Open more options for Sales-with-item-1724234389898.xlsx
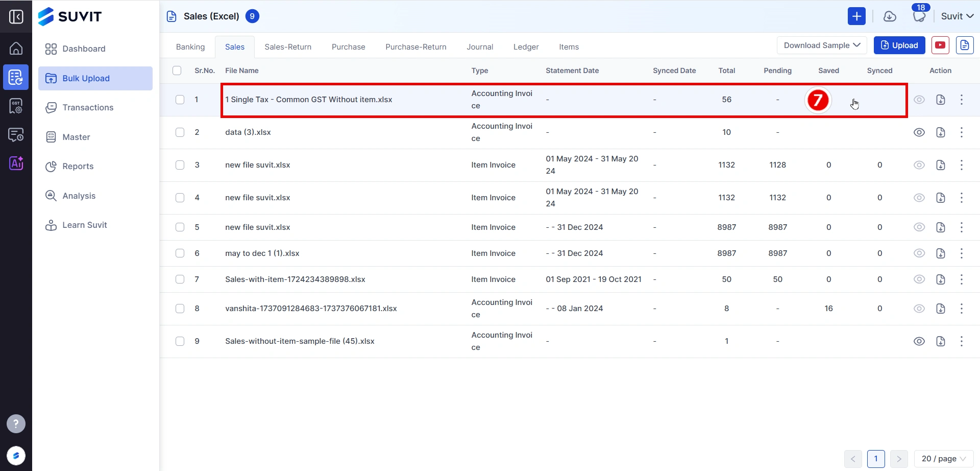The image size is (980, 471). point(962,279)
